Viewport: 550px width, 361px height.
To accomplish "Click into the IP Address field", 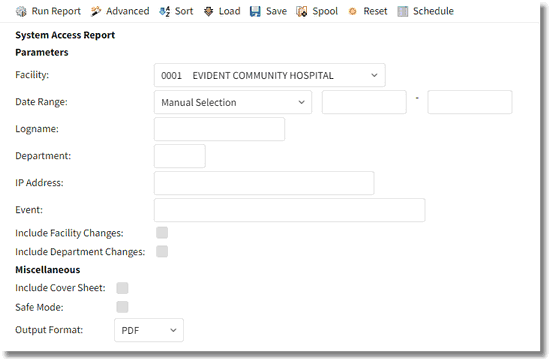I will tap(264, 183).
